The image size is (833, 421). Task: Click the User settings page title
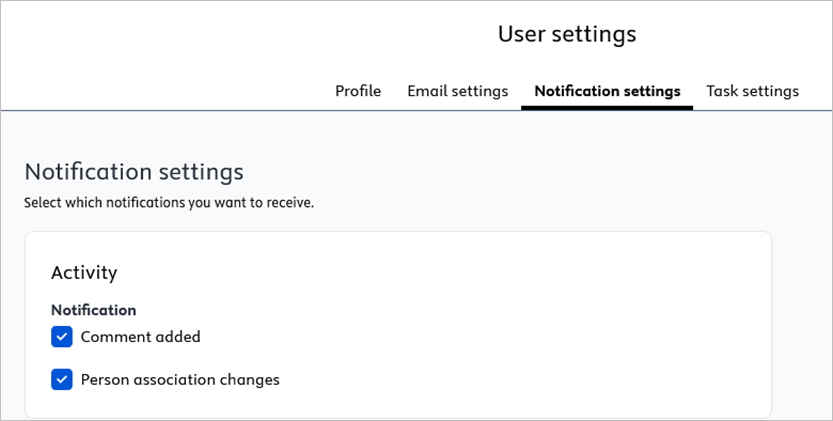pos(566,34)
